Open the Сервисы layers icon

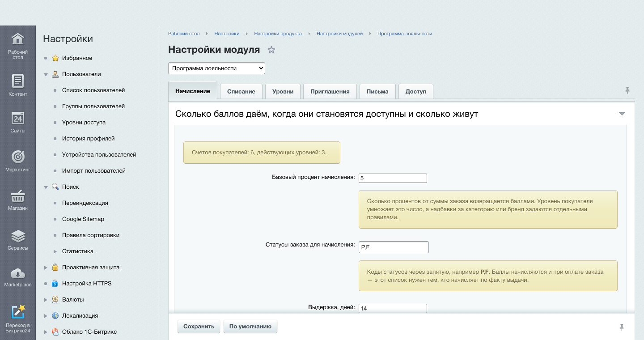pyautogui.click(x=17, y=235)
